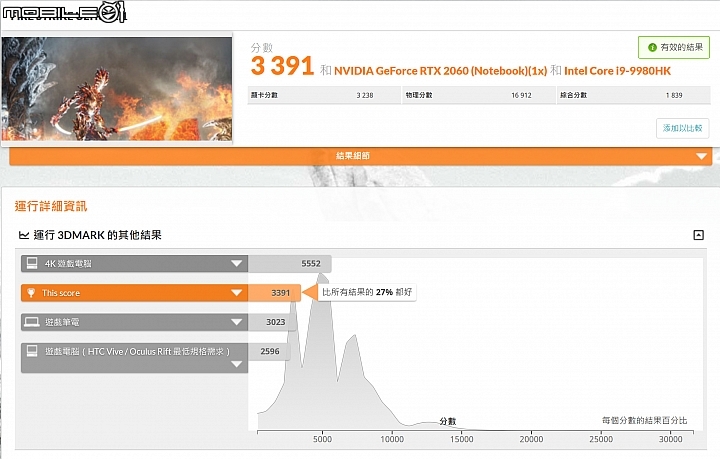This screenshot has height=459, width=720.
Task: Click the 5000 axis label on chart
Action: click(322, 439)
